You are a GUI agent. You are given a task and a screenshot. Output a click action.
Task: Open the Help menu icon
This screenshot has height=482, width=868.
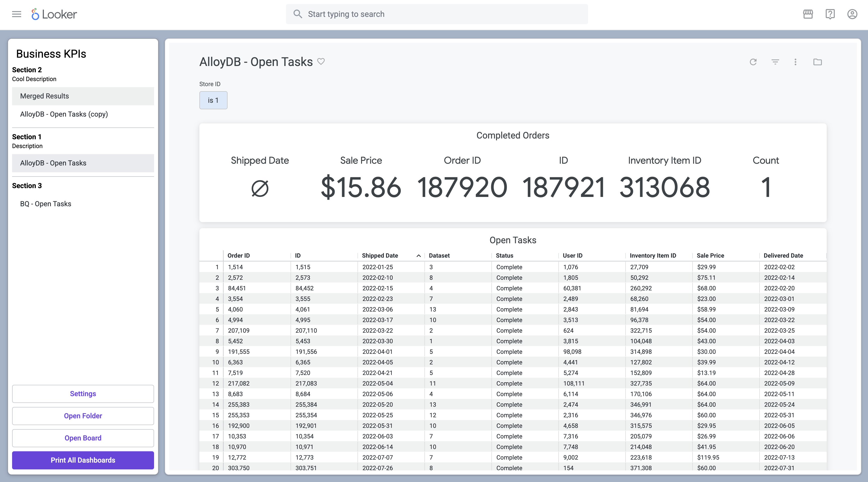830,14
